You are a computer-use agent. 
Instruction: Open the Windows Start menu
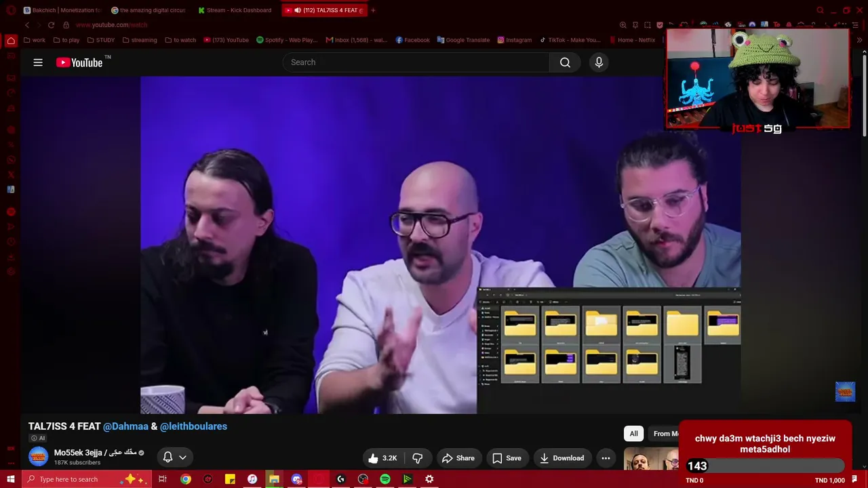pyautogui.click(x=11, y=479)
